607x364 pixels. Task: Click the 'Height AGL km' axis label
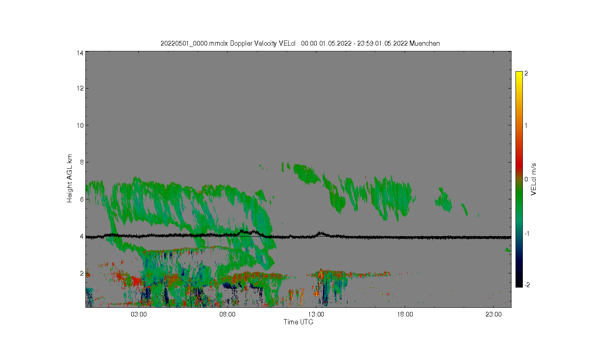coord(70,179)
